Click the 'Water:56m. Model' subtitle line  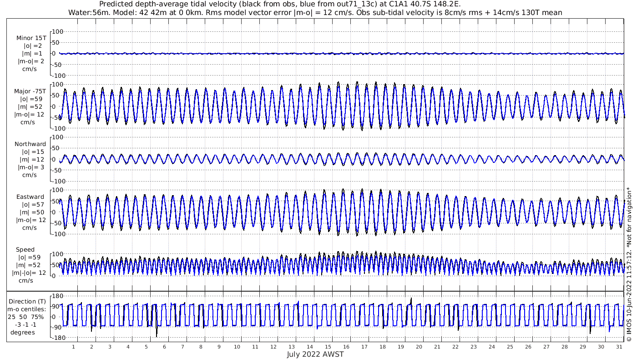pyautogui.click(x=315, y=13)
